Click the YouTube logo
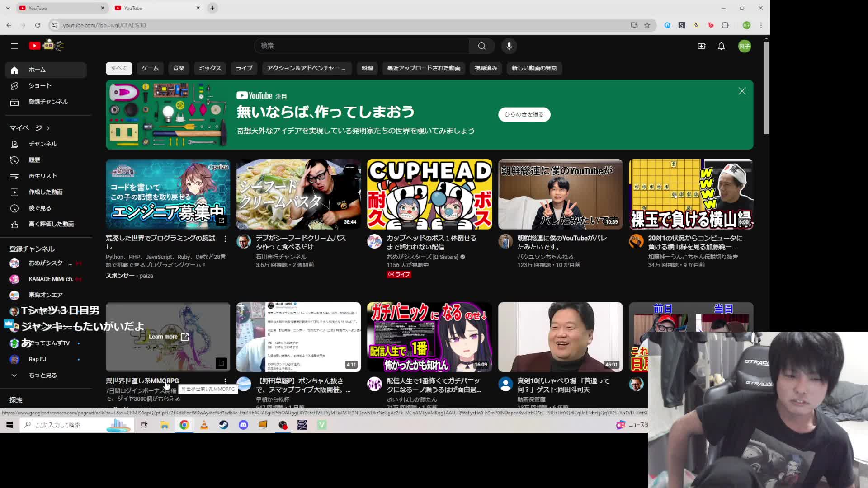The image size is (868, 488). 46,45
